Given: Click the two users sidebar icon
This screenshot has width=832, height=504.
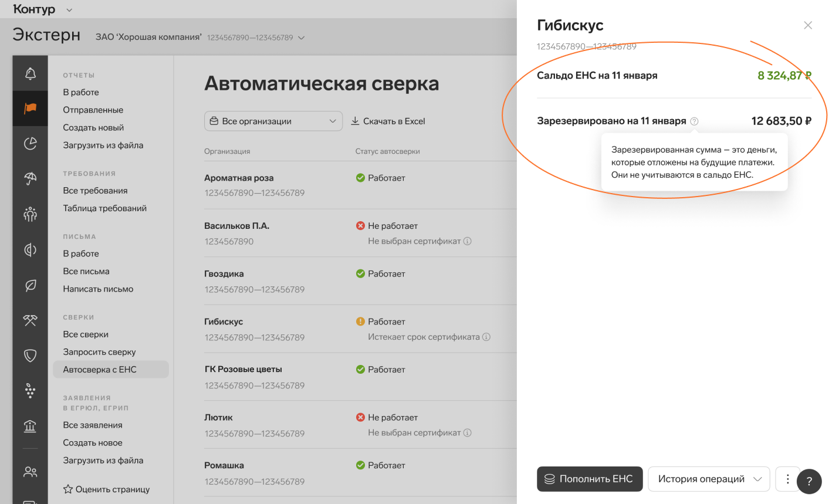Looking at the screenshot, I should click(x=30, y=472).
